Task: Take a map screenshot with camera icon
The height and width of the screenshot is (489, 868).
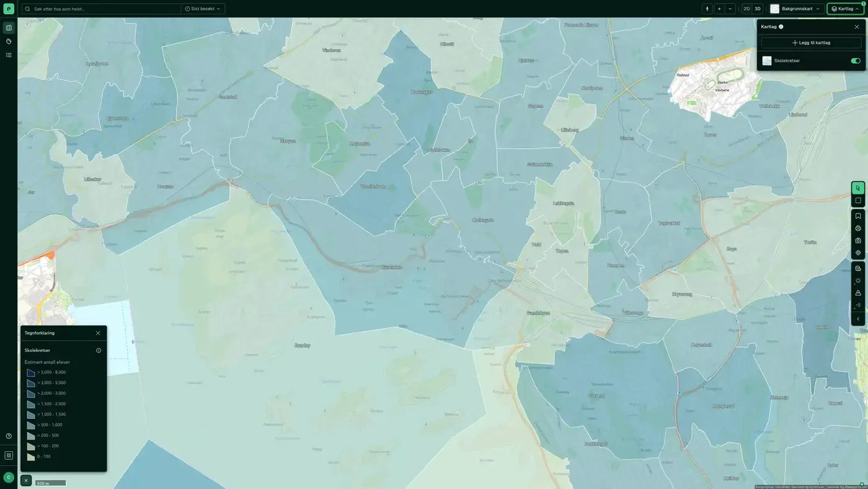Action: click(x=858, y=240)
